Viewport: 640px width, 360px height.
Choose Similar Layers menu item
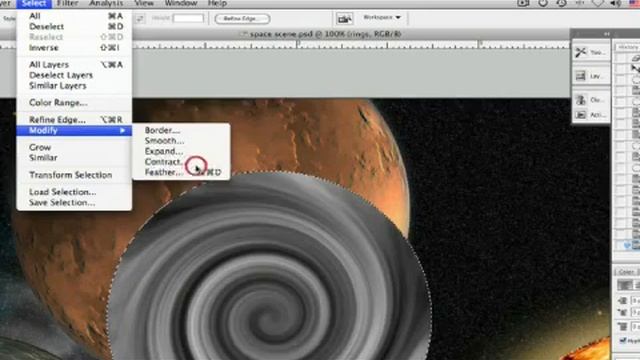tap(74, 86)
